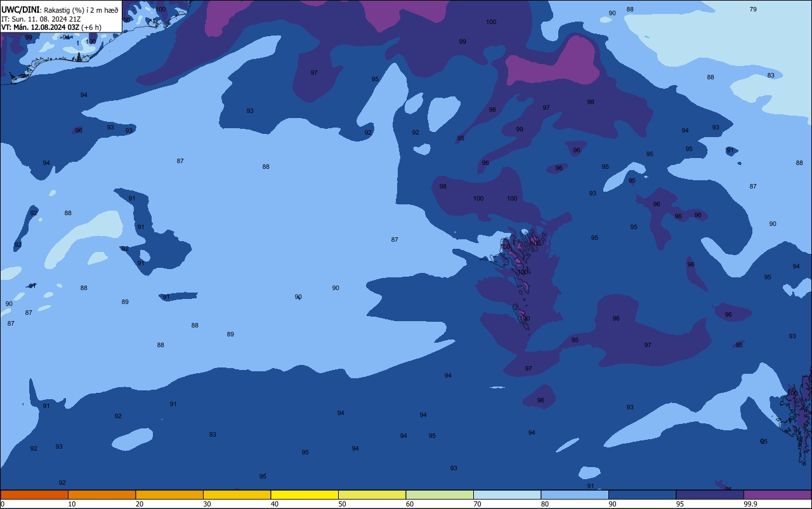
Task: Choose the 60–70 pale green legend swatch
Action: click(x=440, y=494)
